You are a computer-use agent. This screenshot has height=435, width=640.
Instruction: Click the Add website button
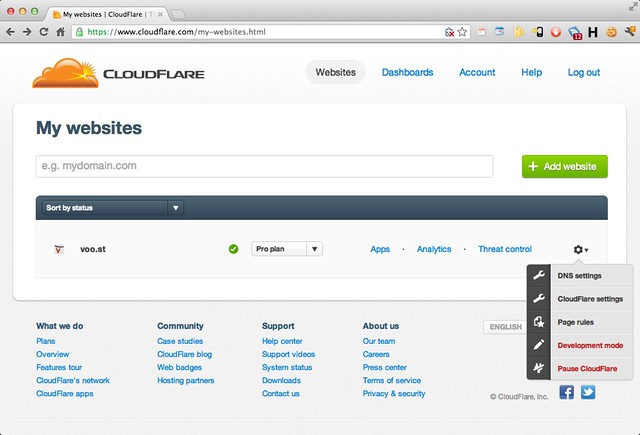tap(564, 166)
